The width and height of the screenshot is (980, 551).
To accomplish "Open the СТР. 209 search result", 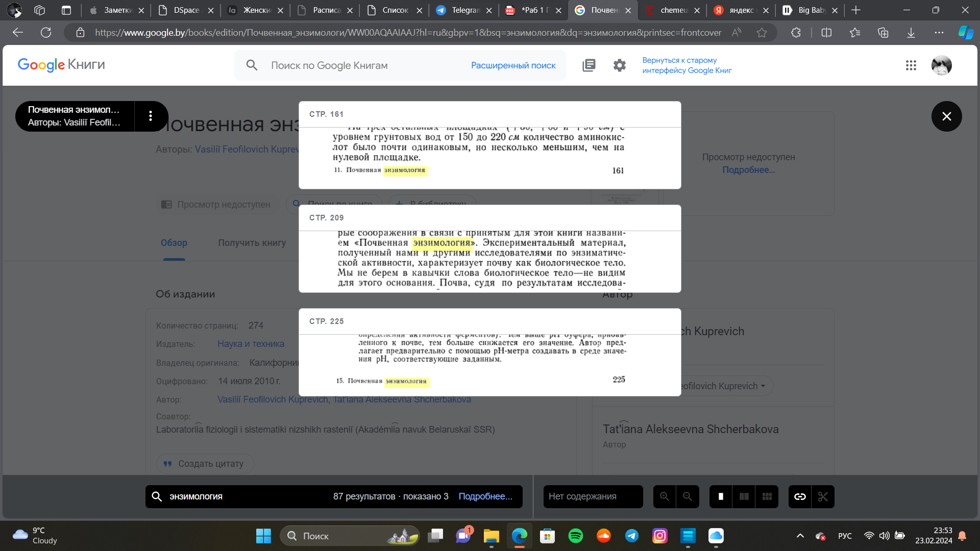I will tap(489, 248).
